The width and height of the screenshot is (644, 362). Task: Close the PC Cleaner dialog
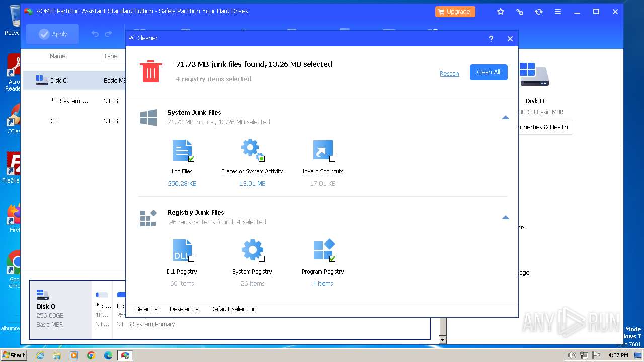coord(510,39)
